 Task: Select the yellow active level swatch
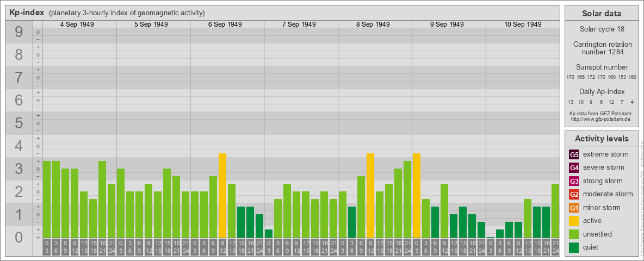[574, 221]
